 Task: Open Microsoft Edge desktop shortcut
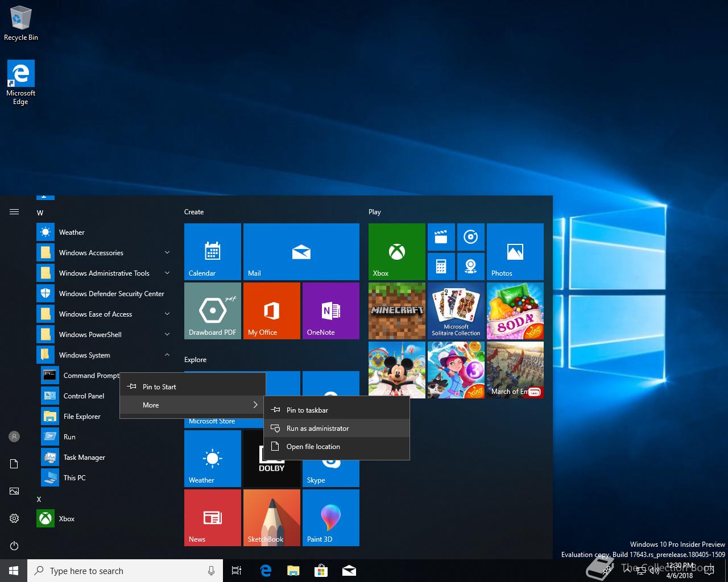20,82
